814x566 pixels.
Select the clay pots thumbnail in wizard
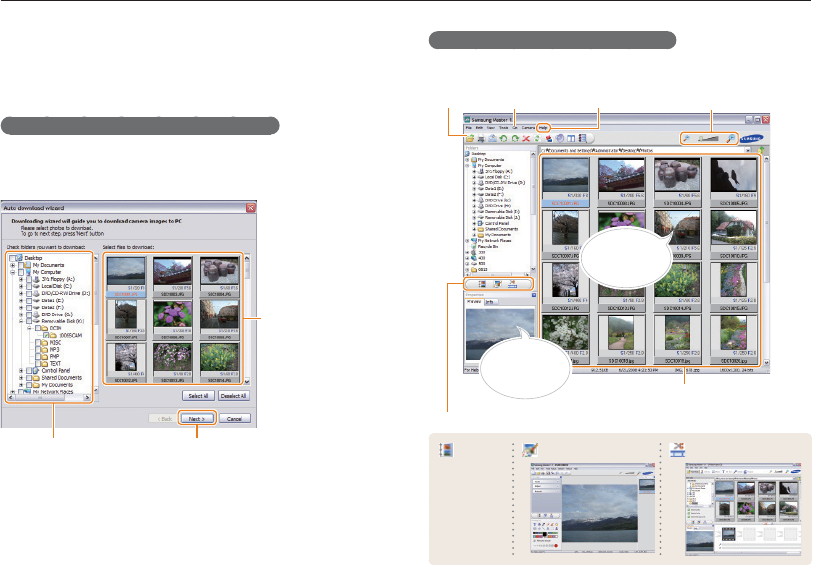click(x=219, y=277)
